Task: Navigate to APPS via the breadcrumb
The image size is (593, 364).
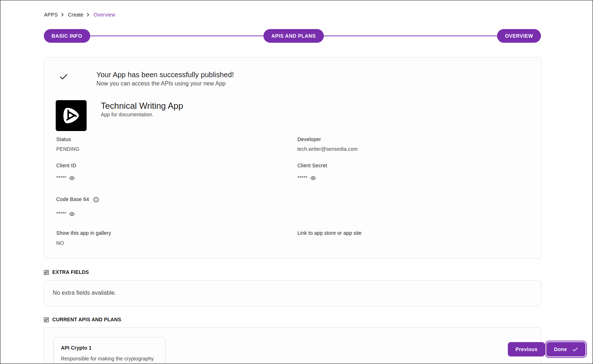Action: pos(51,15)
